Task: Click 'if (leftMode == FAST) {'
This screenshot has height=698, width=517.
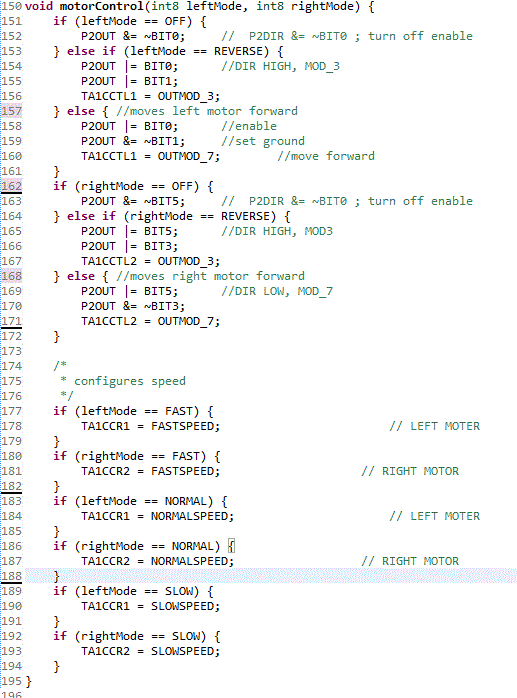Action: pyautogui.click(x=133, y=411)
